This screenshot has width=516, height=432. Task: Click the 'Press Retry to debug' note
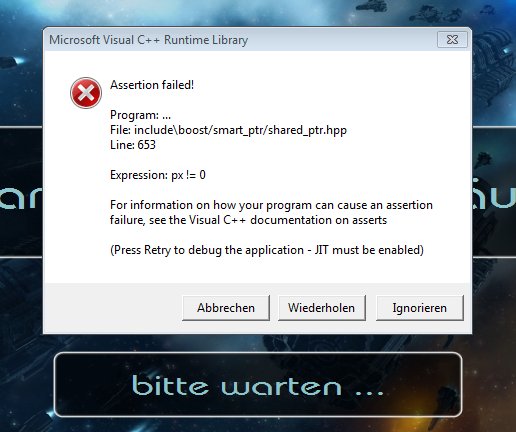pyautogui.click(x=267, y=250)
